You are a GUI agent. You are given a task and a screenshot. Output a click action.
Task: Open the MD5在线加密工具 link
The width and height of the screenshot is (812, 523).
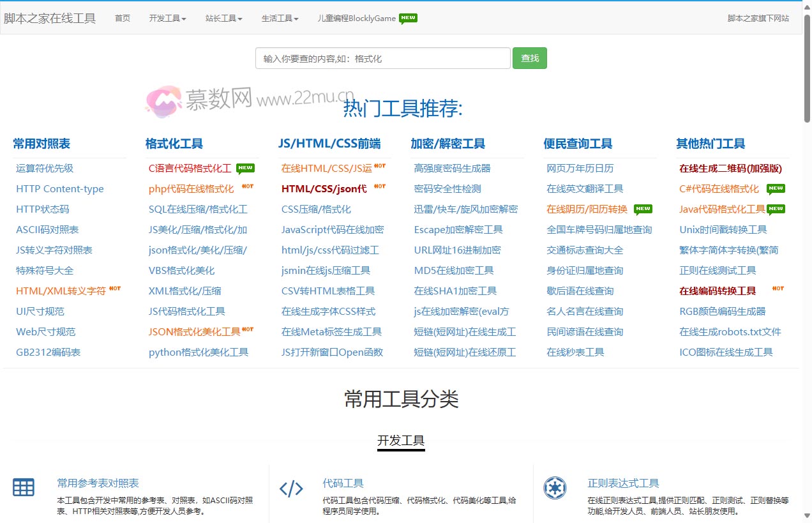455,270
